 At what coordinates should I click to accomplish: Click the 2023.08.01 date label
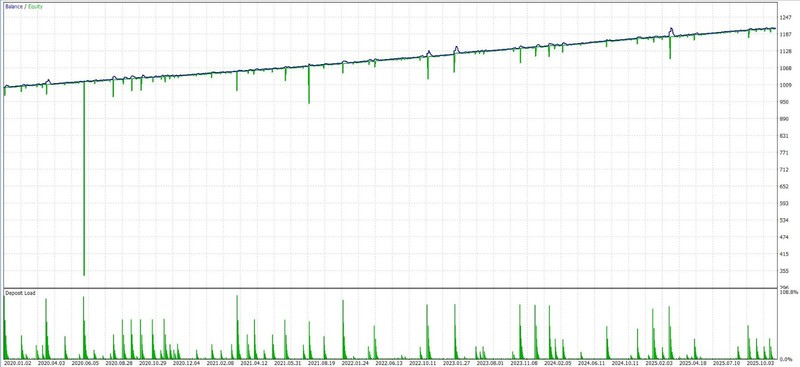coord(490,363)
